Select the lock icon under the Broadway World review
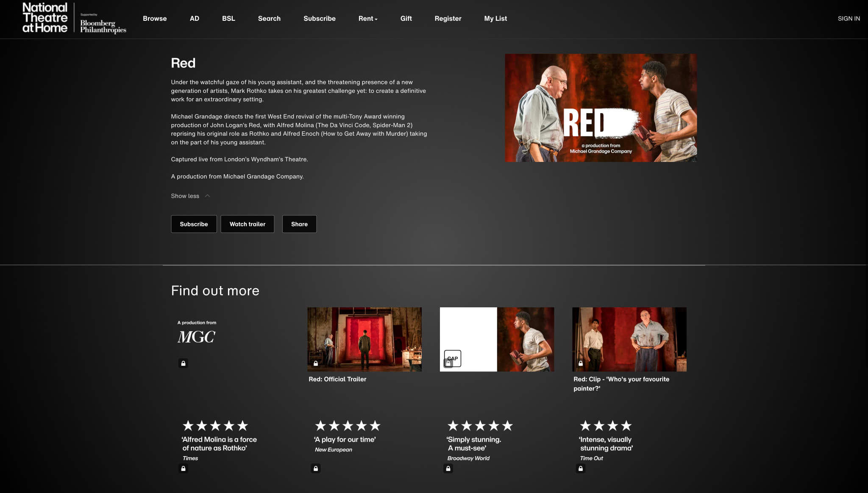This screenshot has height=493, width=868. point(448,468)
